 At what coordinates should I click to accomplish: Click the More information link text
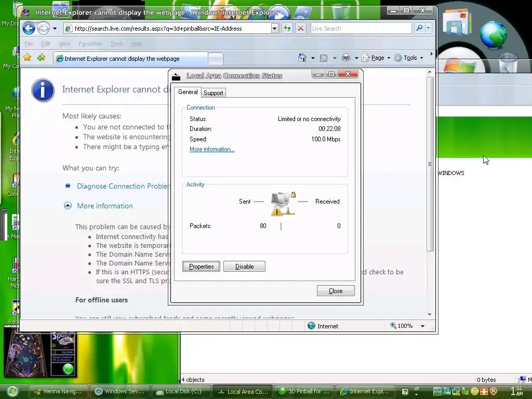[x=105, y=206]
